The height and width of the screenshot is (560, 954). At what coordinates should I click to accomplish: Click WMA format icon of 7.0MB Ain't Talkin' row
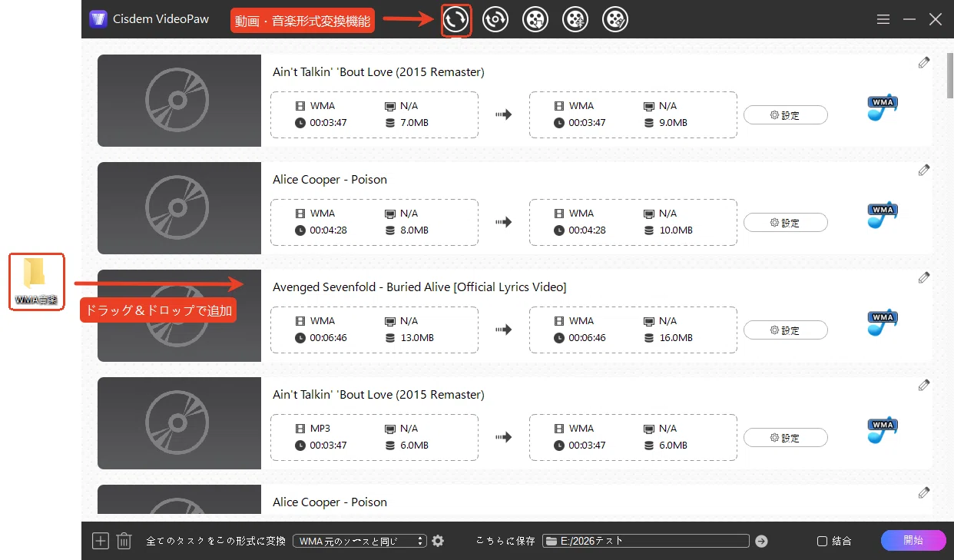883,108
